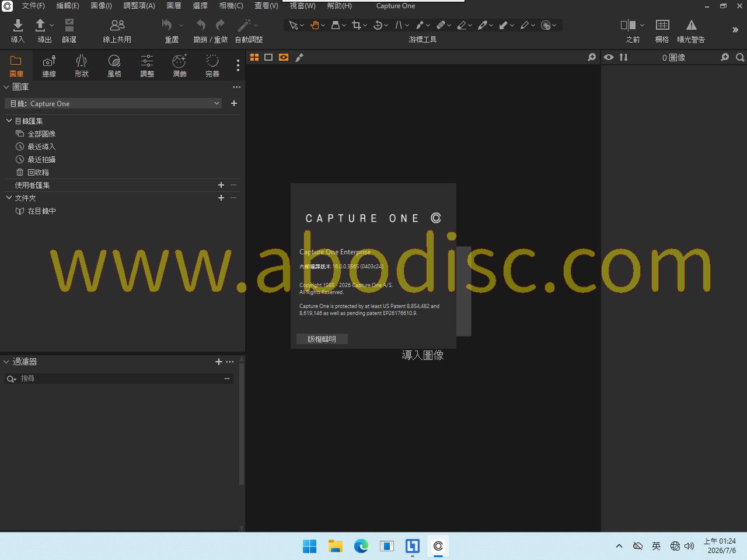Select the pointer cursor tool
Screen dimensions: 747x560
coord(294,25)
